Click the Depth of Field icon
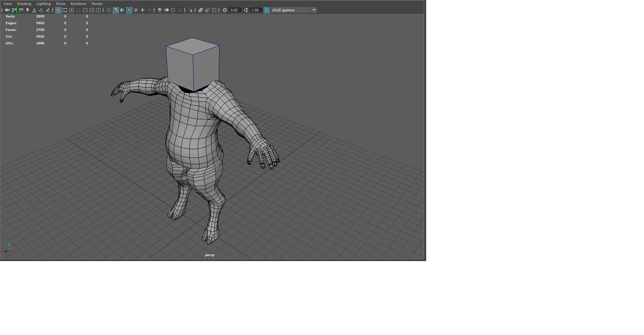This screenshot has width=644, height=335. 180,10
